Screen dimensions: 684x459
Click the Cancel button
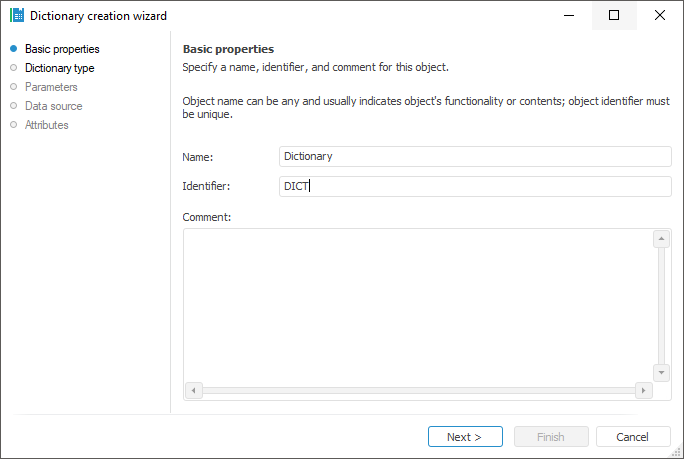tap(633, 437)
